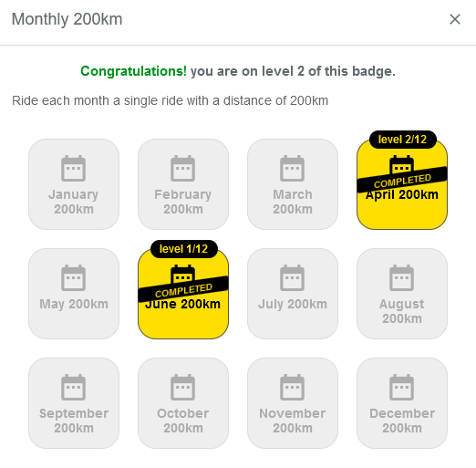Select the May 200km calendar icon
The width and height of the screenshot is (476, 468).
[x=73, y=277]
